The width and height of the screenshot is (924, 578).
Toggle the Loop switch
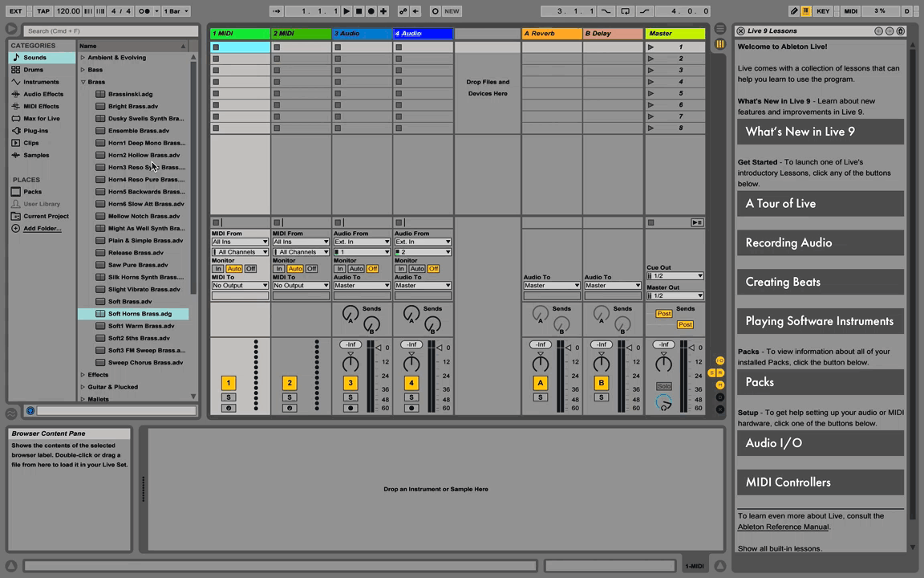tap(626, 11)
